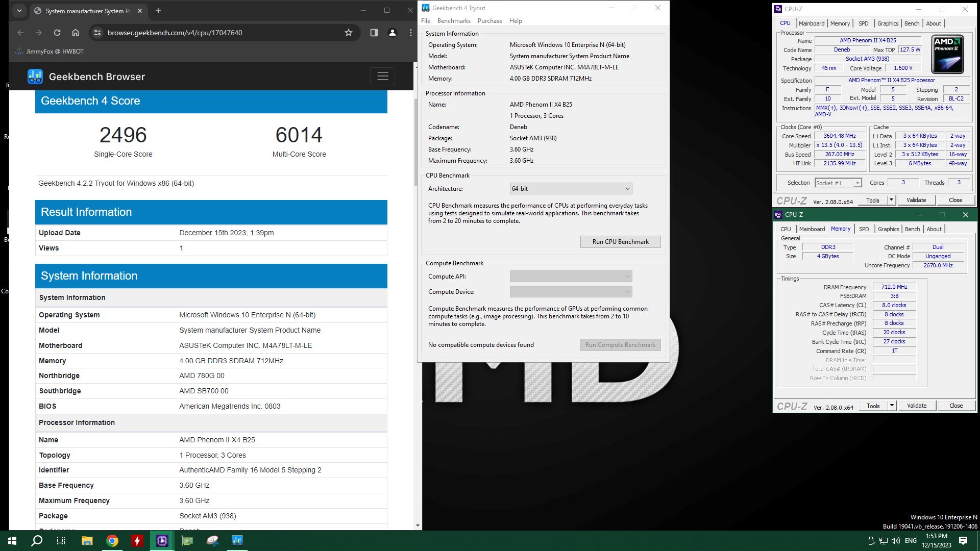Switch to Memory tab in upper CPU-Z
The image size is (980, 551).
840,23
